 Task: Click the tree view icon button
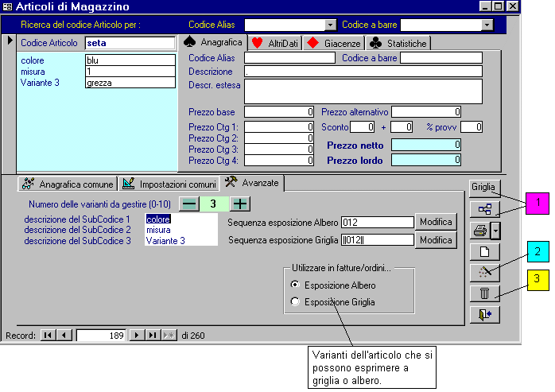pos(484,209)
